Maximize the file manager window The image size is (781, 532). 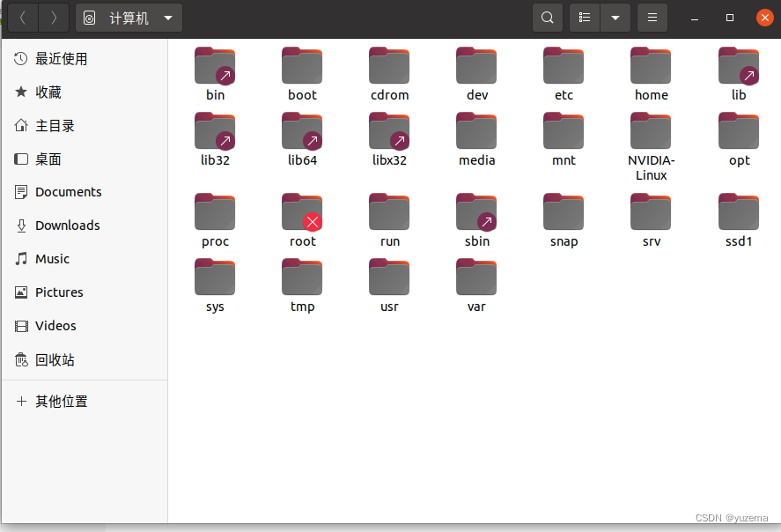pos(730,18)
